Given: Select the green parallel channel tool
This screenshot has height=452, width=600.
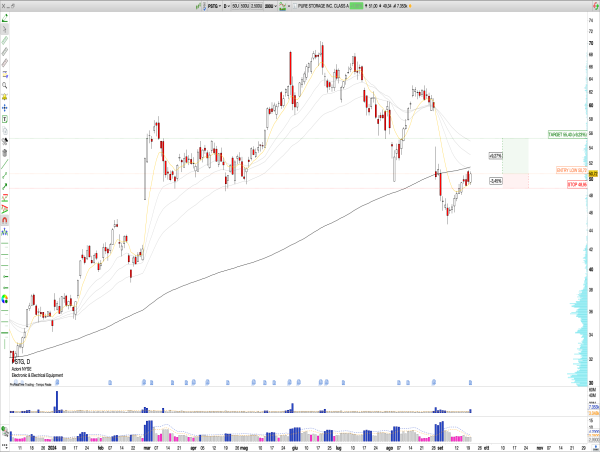Looking at the screenshot, I should [5, 41].
